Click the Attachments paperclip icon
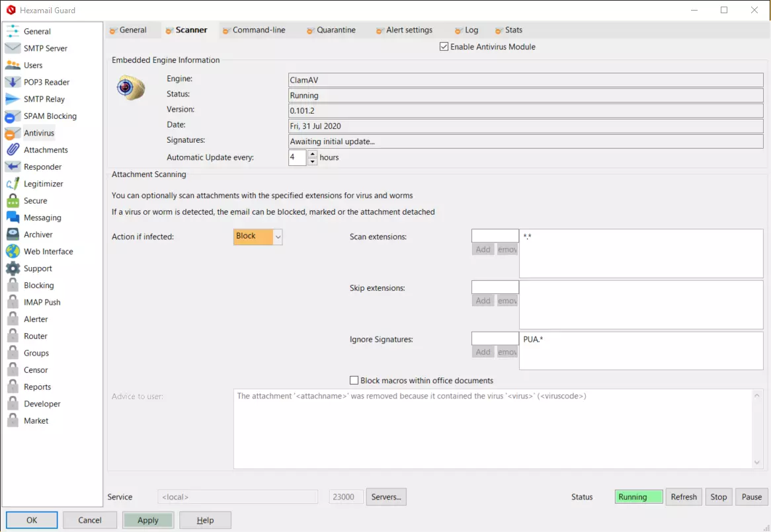Image resolution: width=771 pixels, height=532 pixels. [13, 150]
